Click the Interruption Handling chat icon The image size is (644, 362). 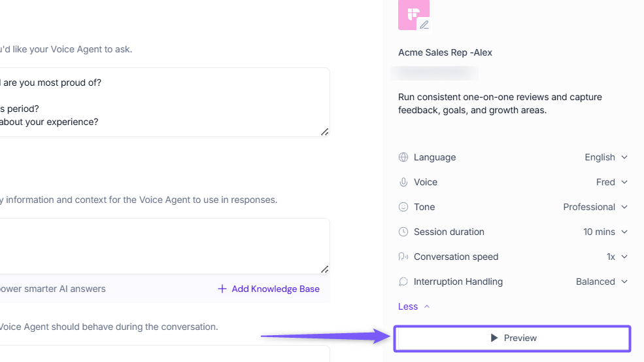[x=403, y=281]
